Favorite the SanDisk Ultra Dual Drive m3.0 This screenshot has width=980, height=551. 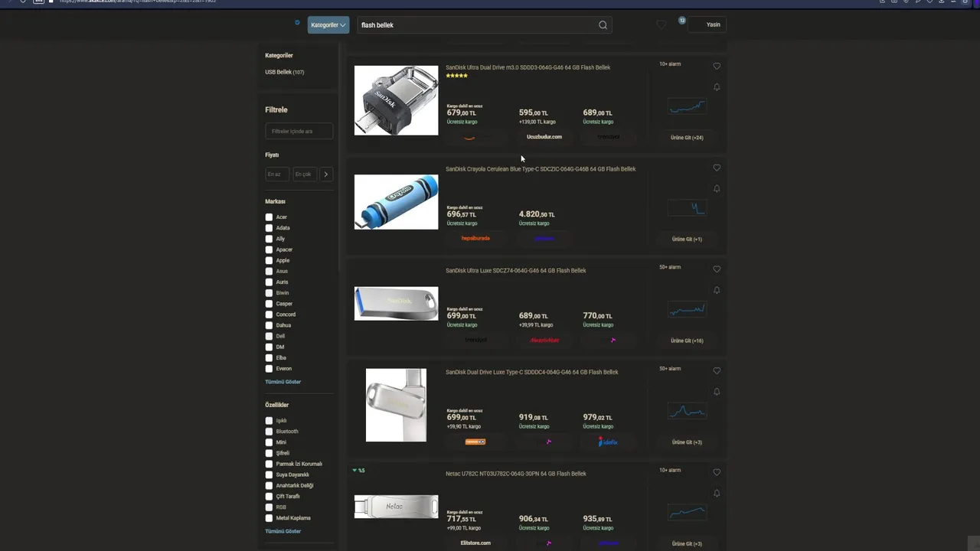point(717,66)
